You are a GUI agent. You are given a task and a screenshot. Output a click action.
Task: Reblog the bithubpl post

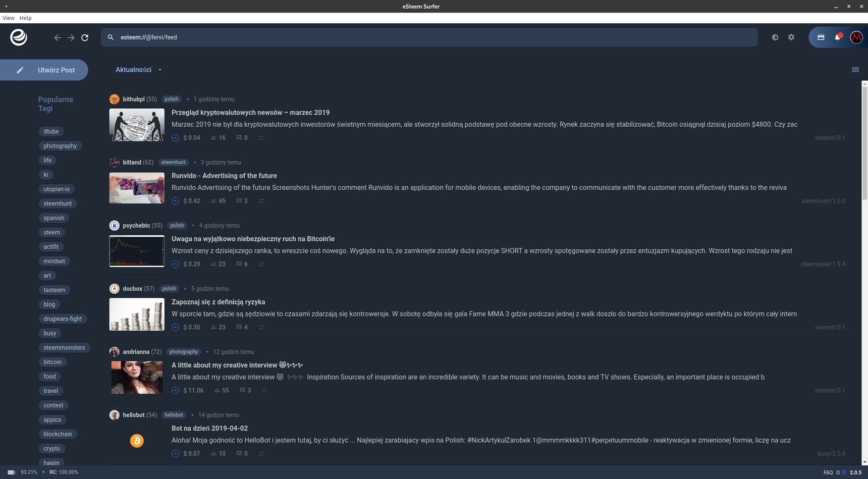tap(261, 138)
